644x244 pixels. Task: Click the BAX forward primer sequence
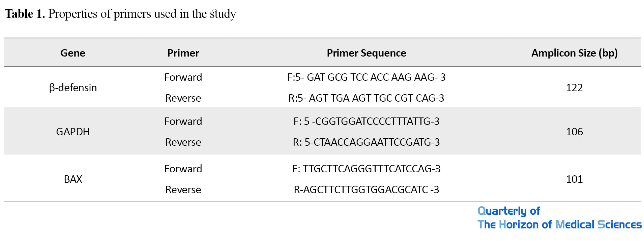pyautogui.click(x=366, y=169)
